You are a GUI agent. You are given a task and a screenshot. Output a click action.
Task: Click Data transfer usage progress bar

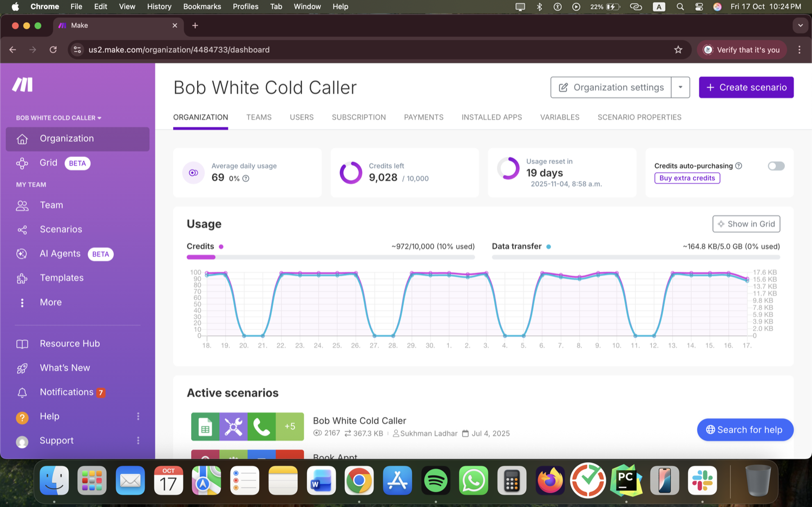[x=636, y=257]
